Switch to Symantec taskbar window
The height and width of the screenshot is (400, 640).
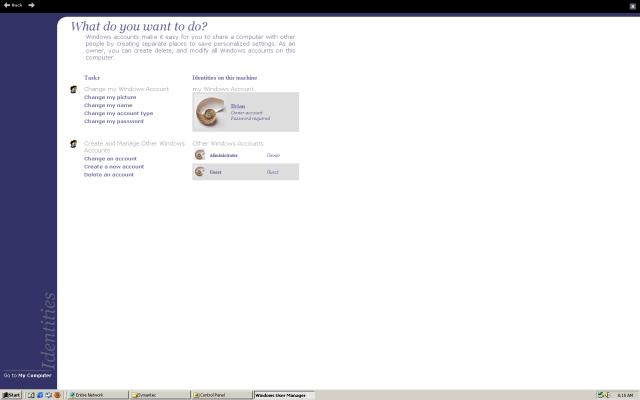pyautogui.click(x=160, y=395)
